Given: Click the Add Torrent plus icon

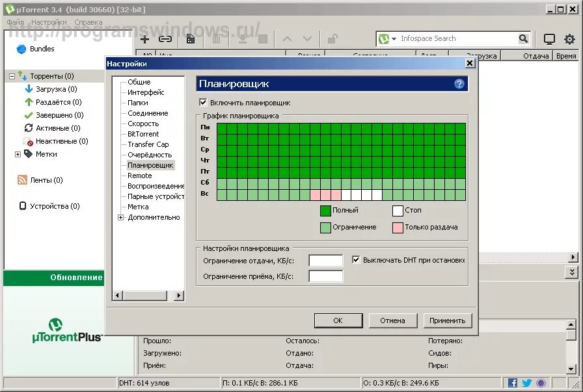Looking at the screenshot, I should [x=144, y=38].
